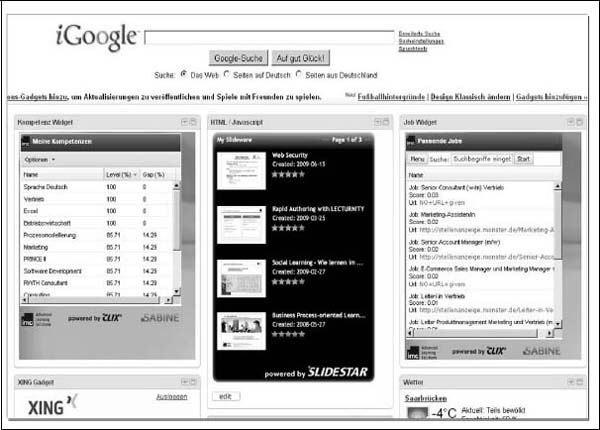Sort by the Name column in Kompetenz widget

[62, 174]
